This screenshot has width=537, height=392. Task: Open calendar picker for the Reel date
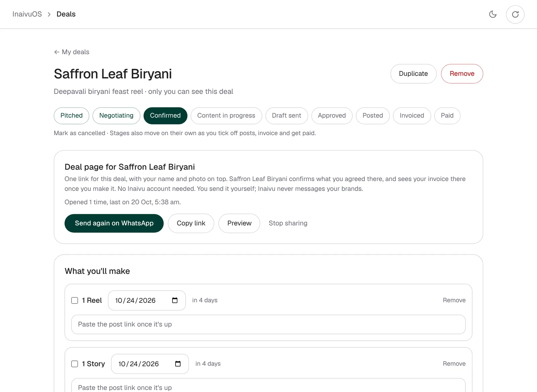175,300
